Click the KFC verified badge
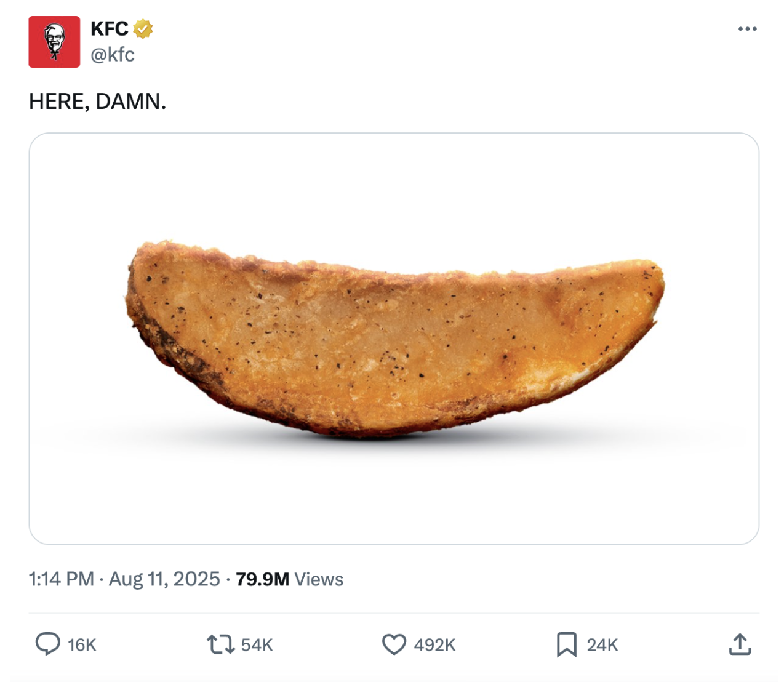Screen dimensions: 784x682 click(x=143, y=28)
